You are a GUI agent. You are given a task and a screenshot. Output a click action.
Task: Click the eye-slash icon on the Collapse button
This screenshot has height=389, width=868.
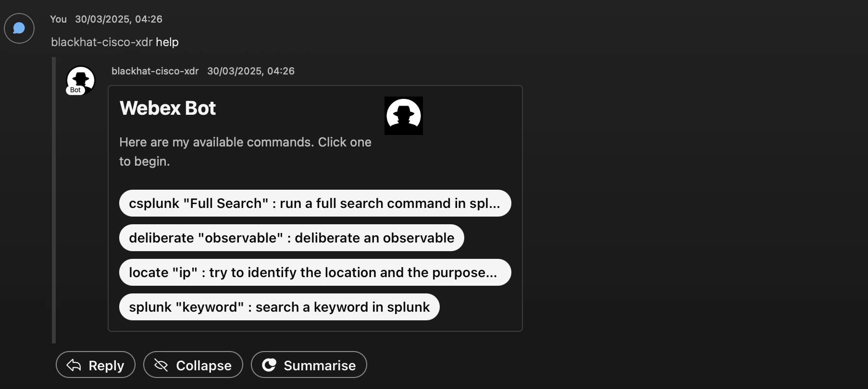click(x=161, y=365)
